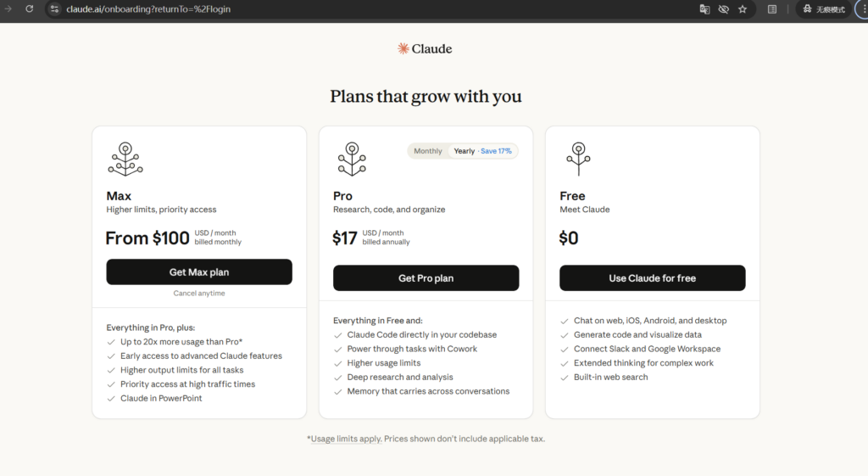Image resolution: width=868 pixels, height=476 pixels.
Task: Open the translate page icon
Action: 704,9
